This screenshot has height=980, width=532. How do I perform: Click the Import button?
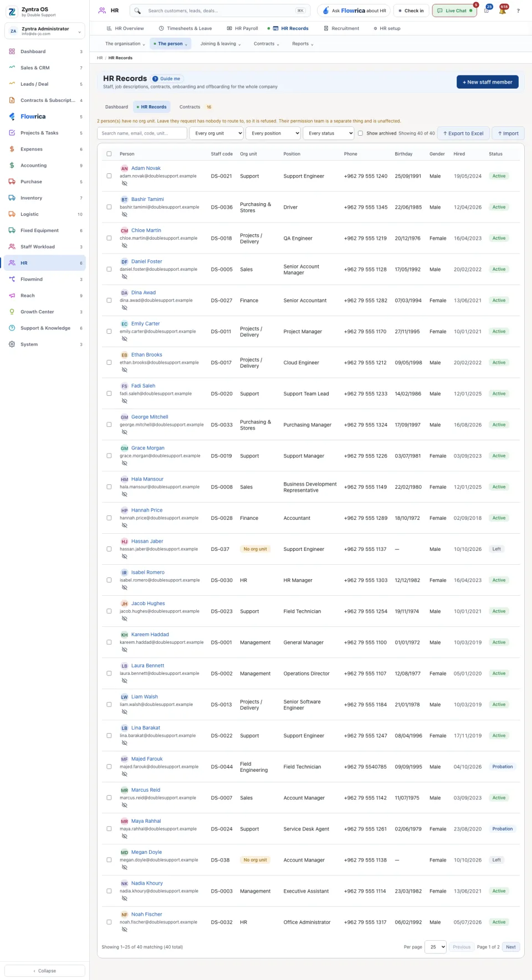click(x=508, y=133)
